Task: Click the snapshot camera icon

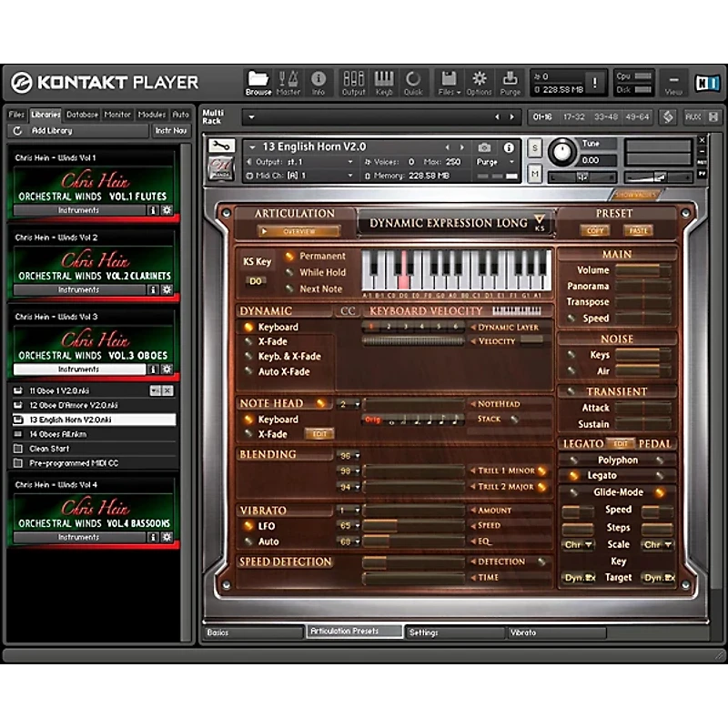Action: pyautogui.click(x=484, y=147)
